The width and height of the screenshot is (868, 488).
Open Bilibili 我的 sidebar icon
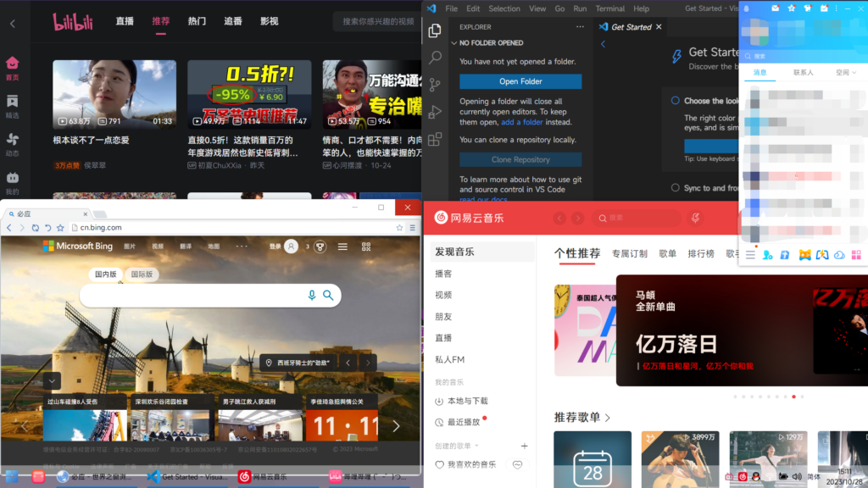pos(12,183)
